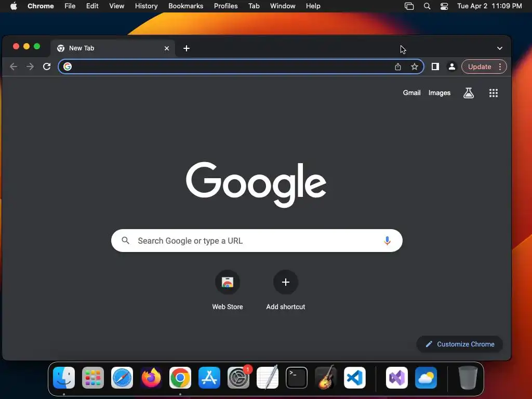Viewport: 532px width, 399px height.
Task: Go back with the back arrow
Action: pyautogui.click(x=14, y=66)
